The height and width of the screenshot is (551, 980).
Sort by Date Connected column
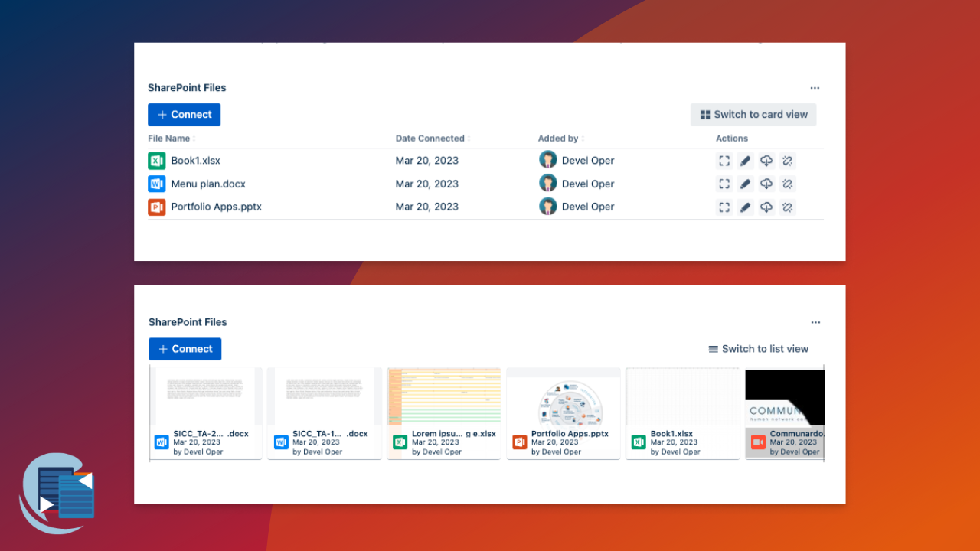coord(433,139)
